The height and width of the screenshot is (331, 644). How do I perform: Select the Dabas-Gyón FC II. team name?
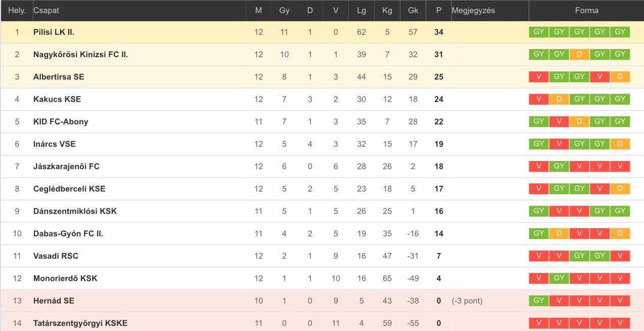68,234
